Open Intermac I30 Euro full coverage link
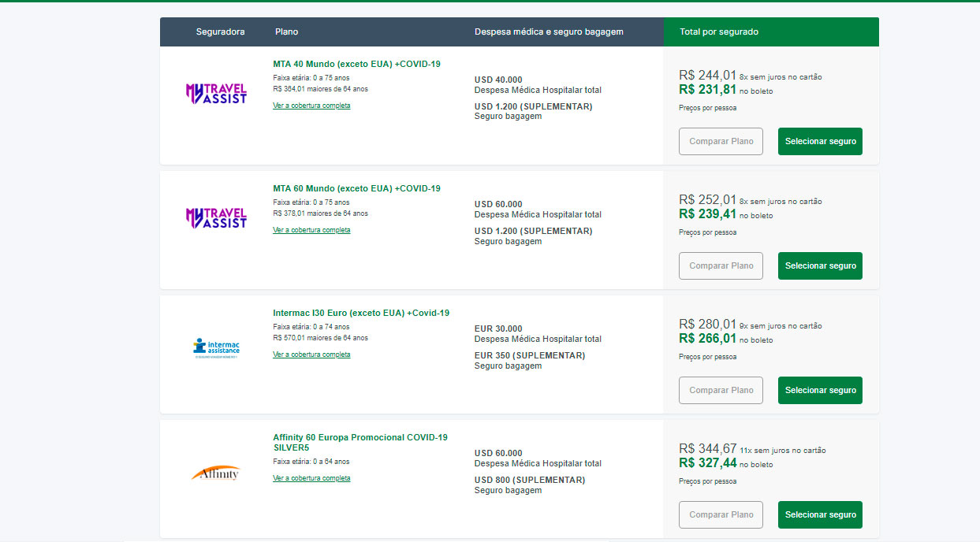The width and height of the screenshot is (980, 542). click(311, 355)
